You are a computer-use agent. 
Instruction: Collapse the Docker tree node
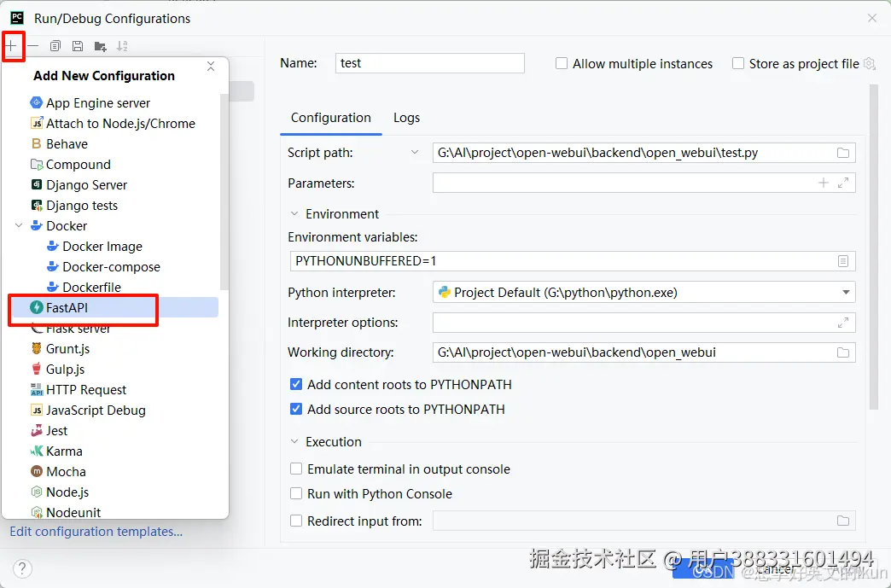19,225
